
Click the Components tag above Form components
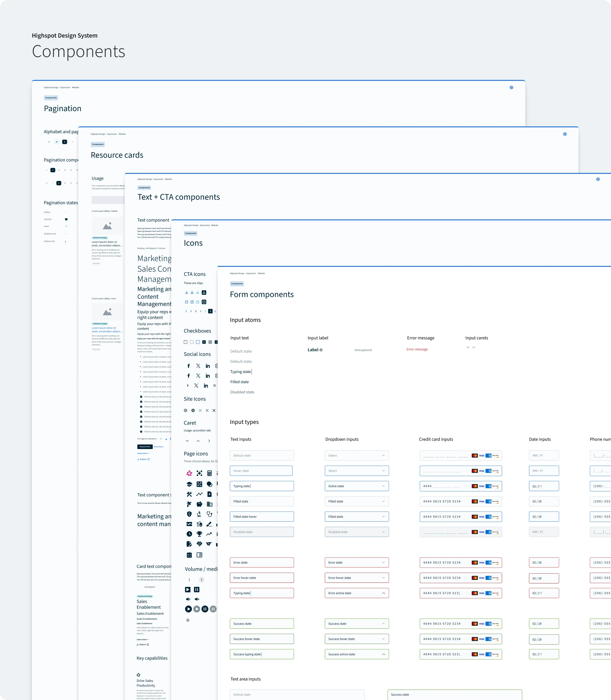click(x=237, y=283)
